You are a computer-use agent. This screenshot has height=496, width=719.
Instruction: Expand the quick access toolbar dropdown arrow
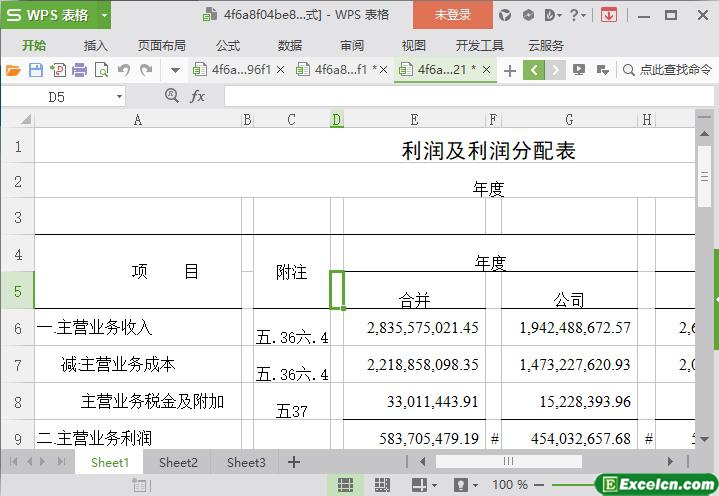tap(175, 71)
